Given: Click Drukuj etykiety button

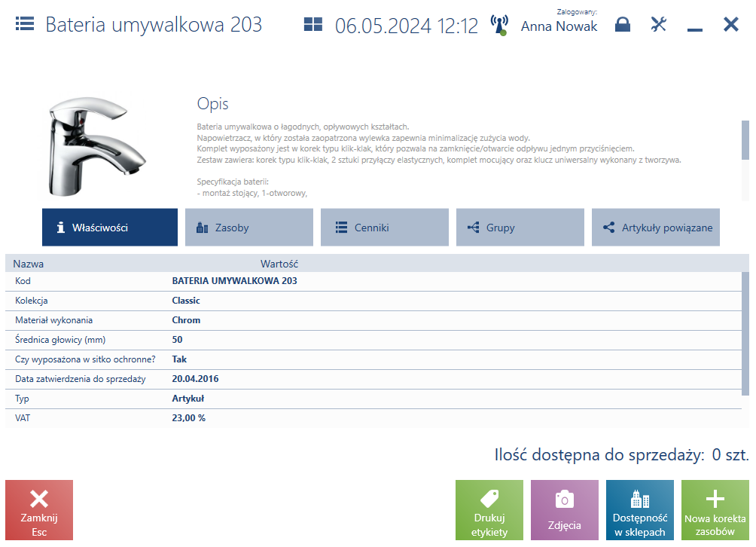Looking at the screenshot, I should [x=489, y=510].
